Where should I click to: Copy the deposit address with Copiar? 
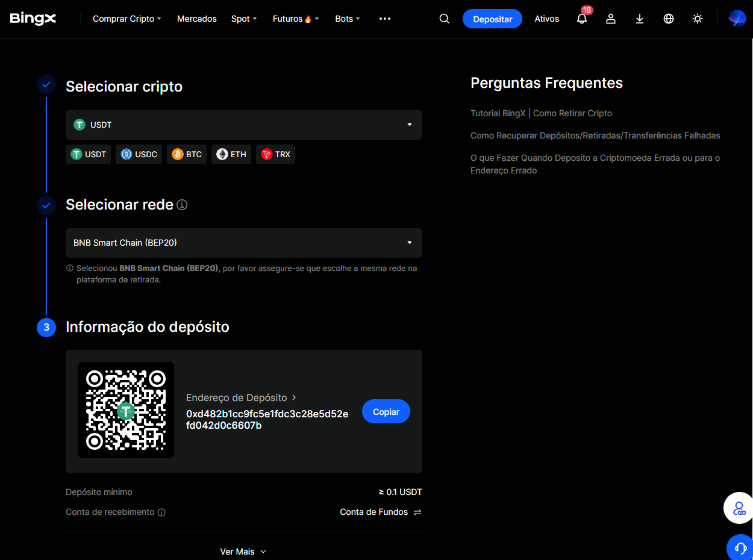[x=386, y=412]
